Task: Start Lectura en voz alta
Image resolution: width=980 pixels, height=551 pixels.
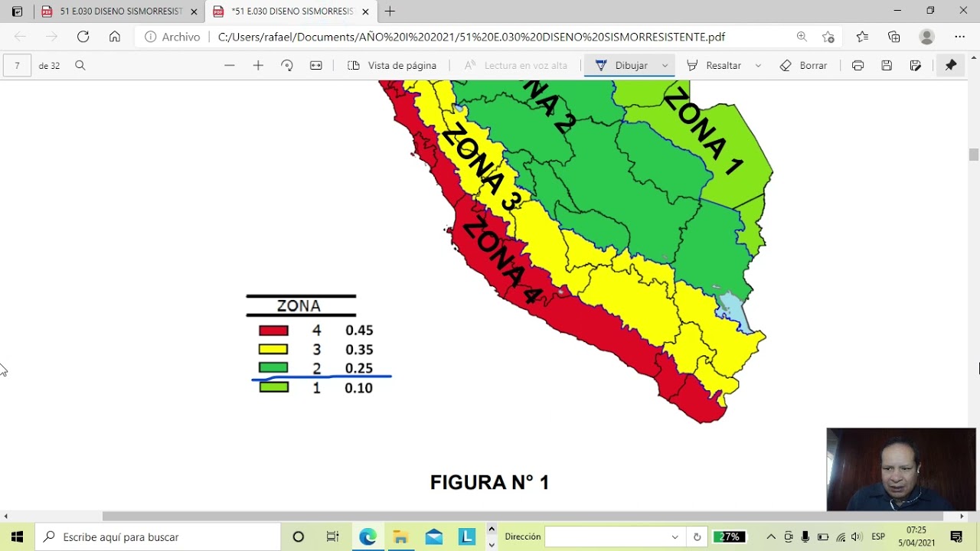Action: click(516, 66)
